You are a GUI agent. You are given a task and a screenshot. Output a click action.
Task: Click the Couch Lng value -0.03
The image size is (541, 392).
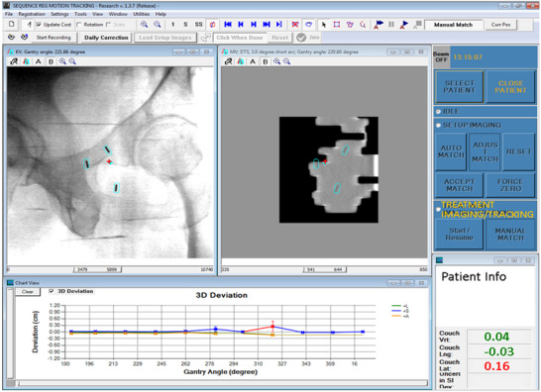point(498,351)
